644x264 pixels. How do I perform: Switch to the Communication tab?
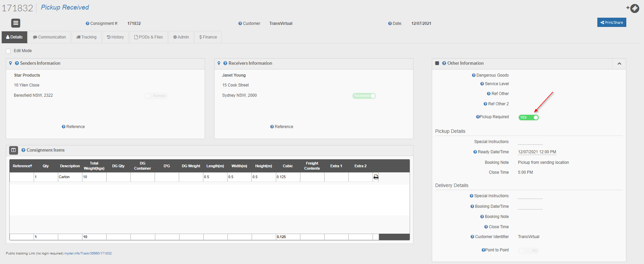49,37
